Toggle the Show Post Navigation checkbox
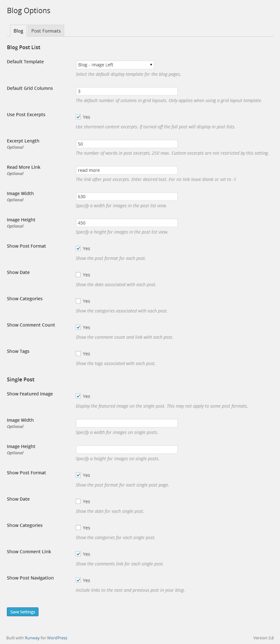This screenshot has height=644, width=280. pyautogui.click(x=78, y=580)
